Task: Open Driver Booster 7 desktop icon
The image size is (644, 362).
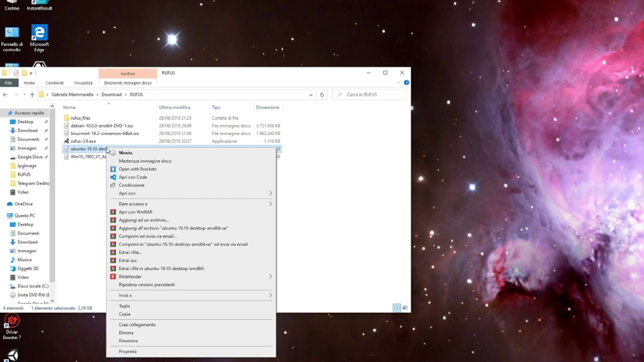Action: coord(12,327)
